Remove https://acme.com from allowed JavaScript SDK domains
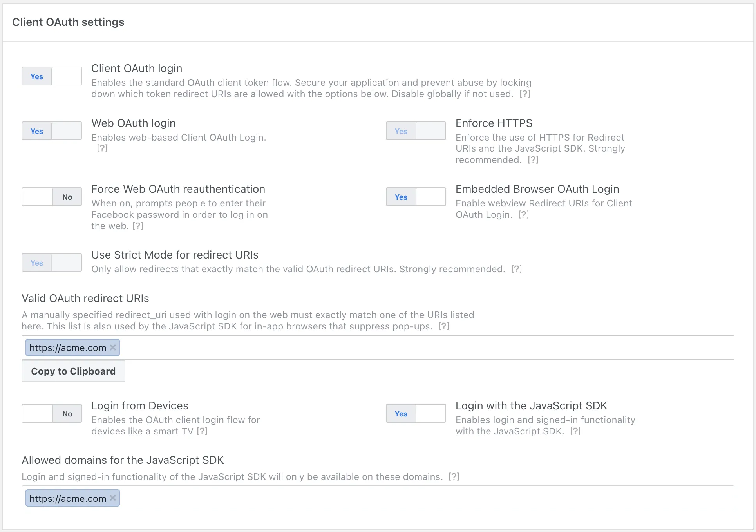 click(113, 498)
